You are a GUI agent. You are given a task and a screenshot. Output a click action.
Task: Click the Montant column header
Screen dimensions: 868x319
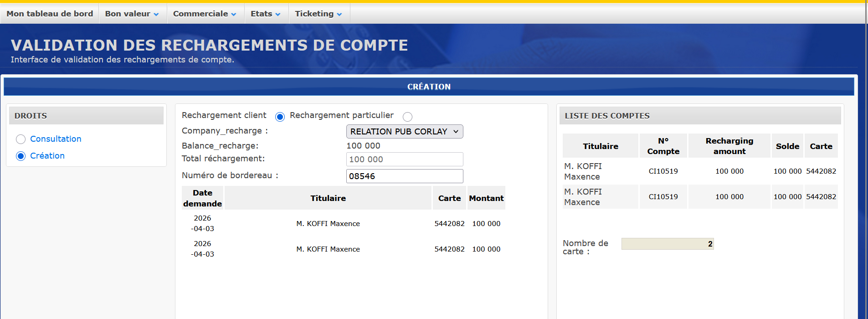click(x=486, y=198)
